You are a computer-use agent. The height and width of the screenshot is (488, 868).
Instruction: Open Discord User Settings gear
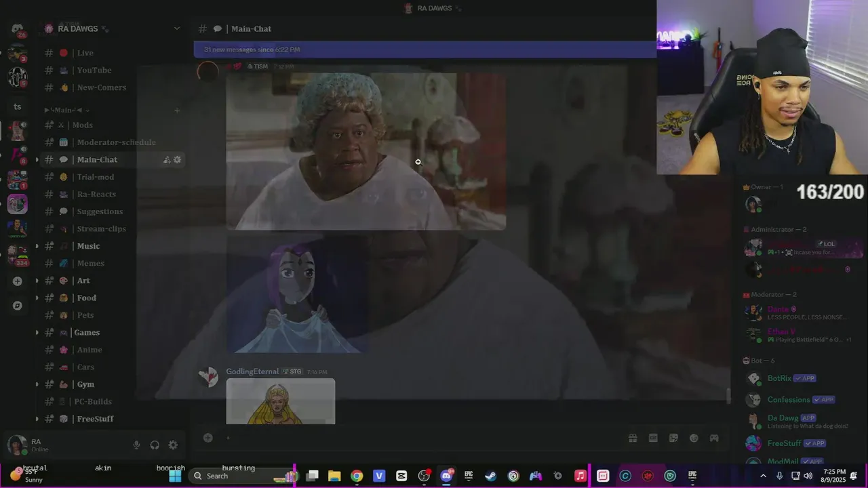(173, 445)
